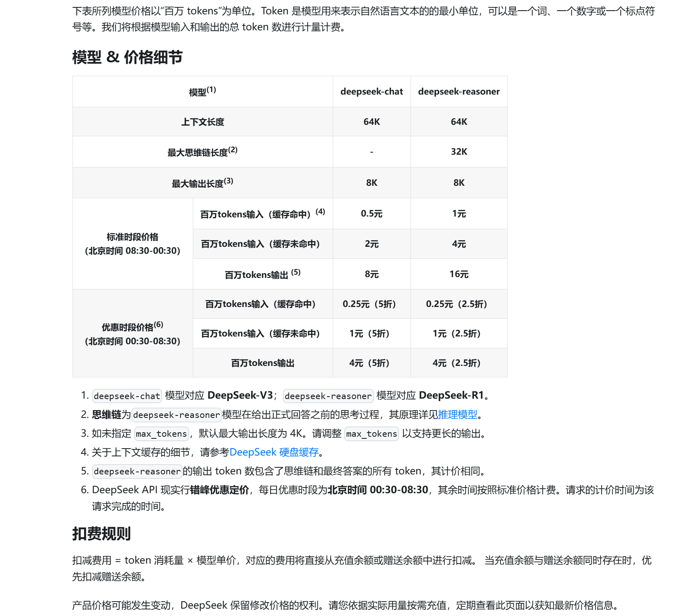Select the 16元 output price
The image size is (684, 616).
pos(459,274)
